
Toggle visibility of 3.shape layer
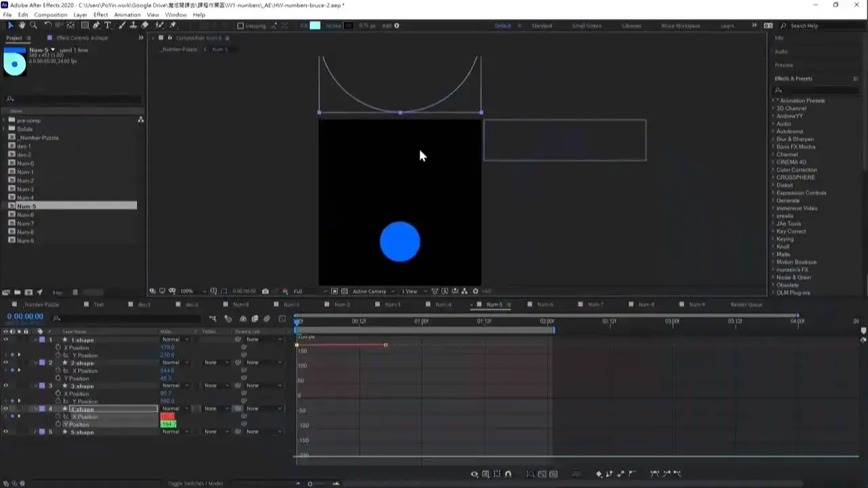tap(5, 386)
